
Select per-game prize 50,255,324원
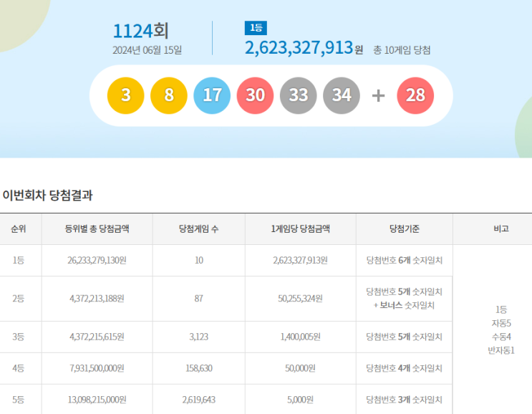click(x=300, y=299)
